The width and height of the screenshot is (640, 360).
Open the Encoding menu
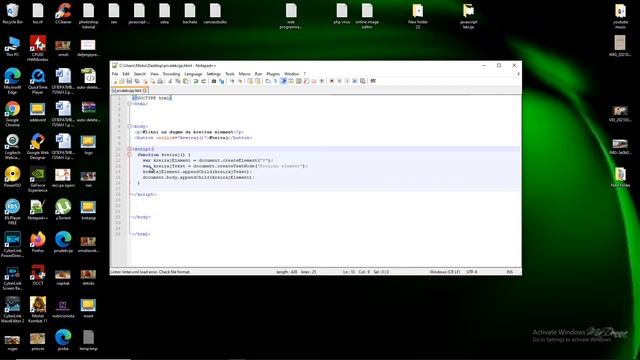click(x=171, y=74)
